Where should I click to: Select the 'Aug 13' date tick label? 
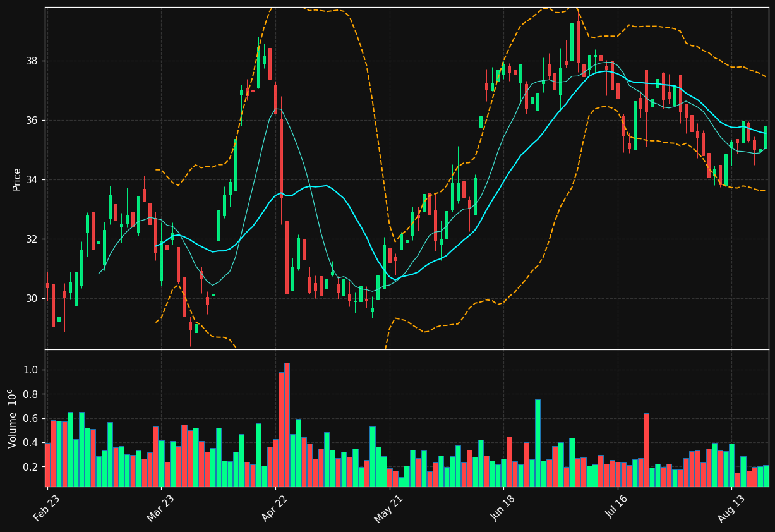[731, 509]
